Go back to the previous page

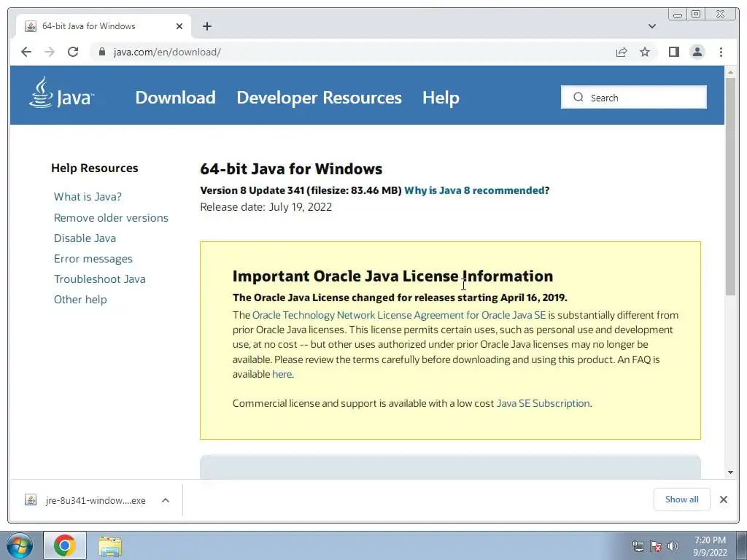pyautogui.click(x=26, y=52)
